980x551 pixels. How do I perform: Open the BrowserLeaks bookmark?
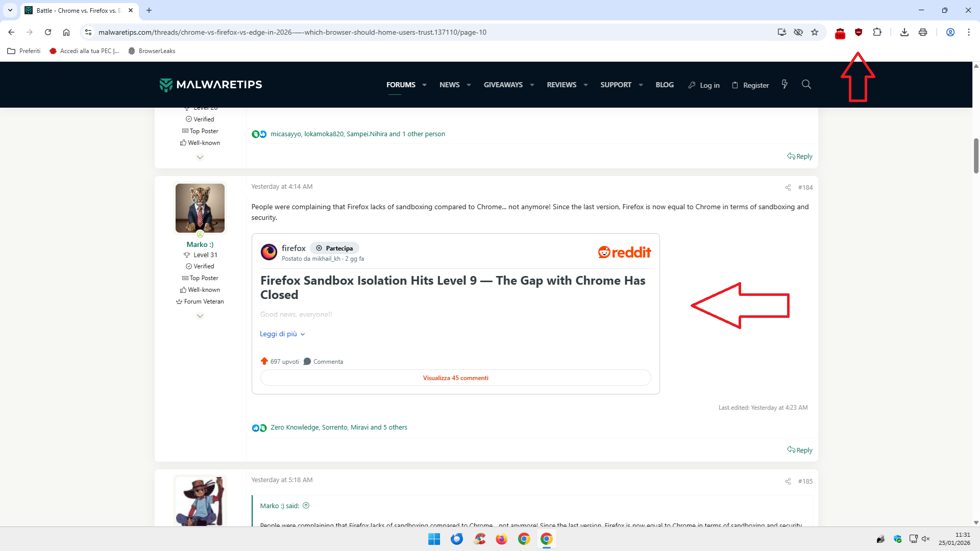click(152, 51)
